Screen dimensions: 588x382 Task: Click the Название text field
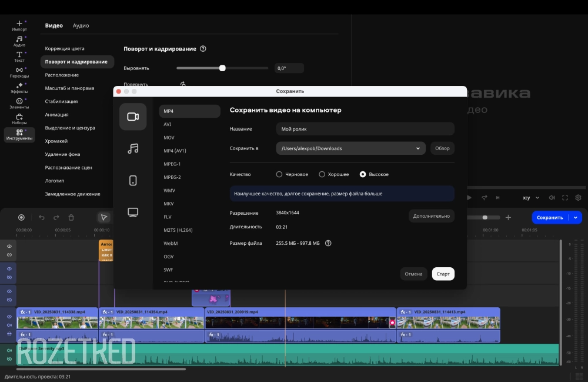[x=365, y=129]
